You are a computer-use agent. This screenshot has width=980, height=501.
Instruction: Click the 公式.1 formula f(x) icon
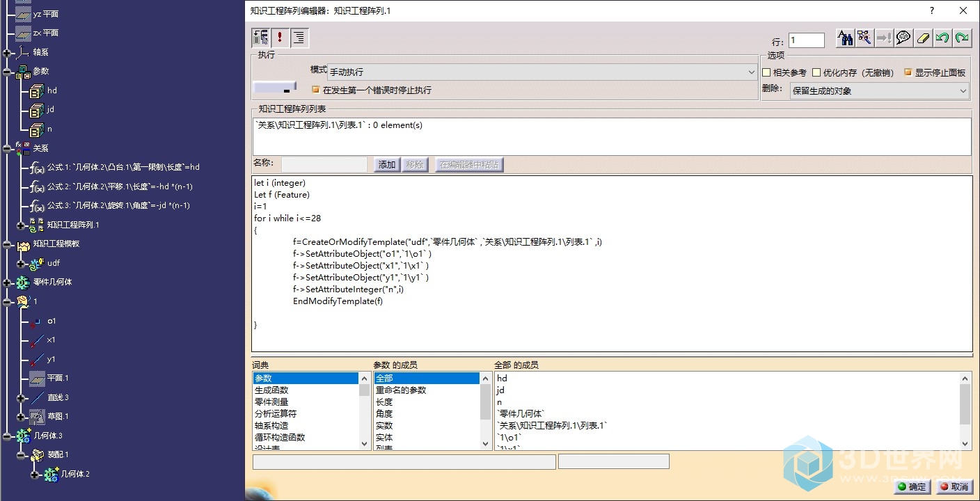point(37,168)
